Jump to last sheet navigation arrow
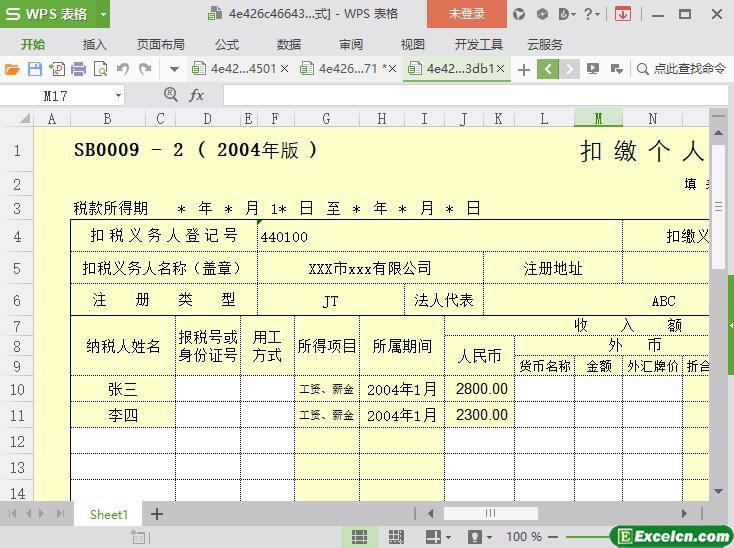This screenshot has width=734, height=548. pyautogui.click(x=60, y=514)
